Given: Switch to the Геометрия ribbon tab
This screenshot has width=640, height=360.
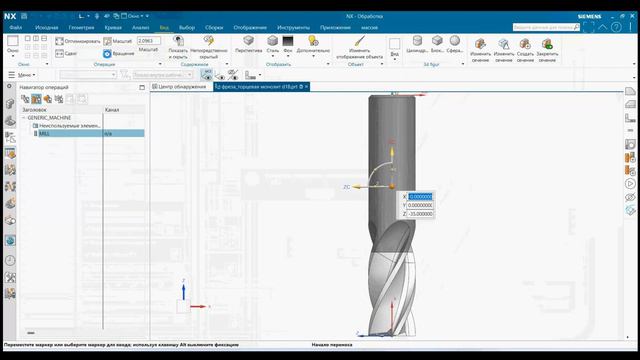Looking at the screenshot, I should 81,28.
